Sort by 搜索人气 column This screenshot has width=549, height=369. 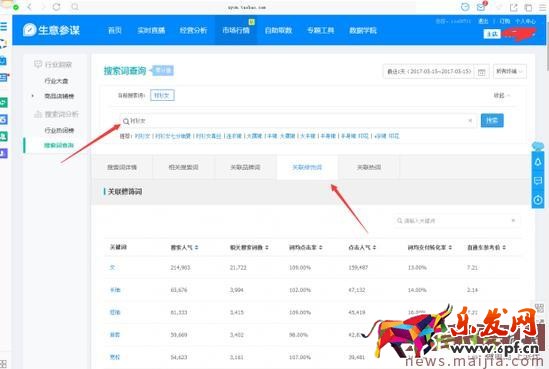pyautogui.click(x=184, y=248)
